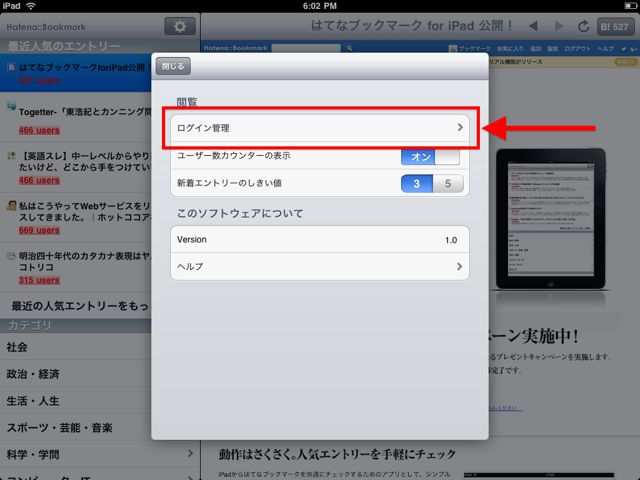Click the 明治四十年代 entry favicon
Screen dimensions: 640x480
(x=11, y=256)
